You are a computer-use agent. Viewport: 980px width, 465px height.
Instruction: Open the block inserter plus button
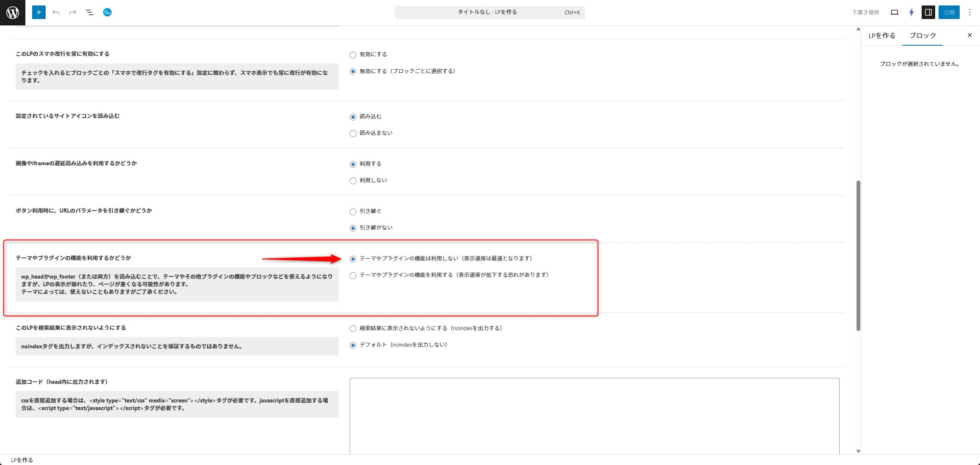click(x=38, y=12)
